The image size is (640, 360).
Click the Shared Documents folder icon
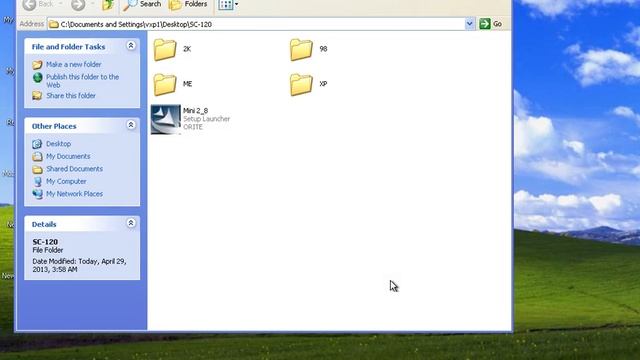pyautogui.click(x=37, y=169)
